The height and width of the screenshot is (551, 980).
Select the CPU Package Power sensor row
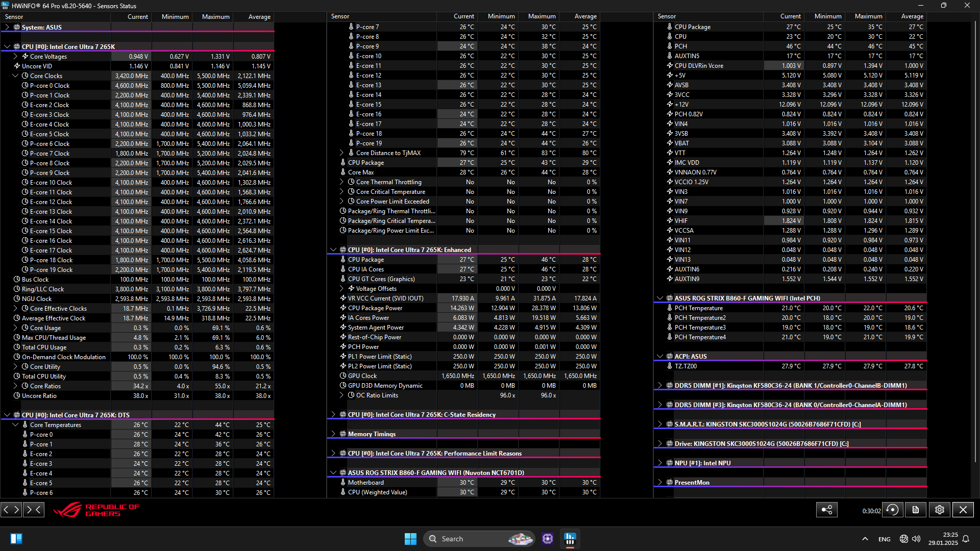pos(375,308)
